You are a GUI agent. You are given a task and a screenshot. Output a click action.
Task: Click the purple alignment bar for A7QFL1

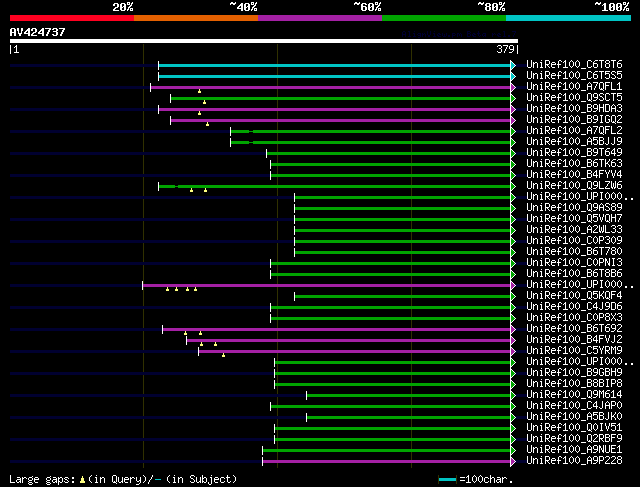pos(331,87)
